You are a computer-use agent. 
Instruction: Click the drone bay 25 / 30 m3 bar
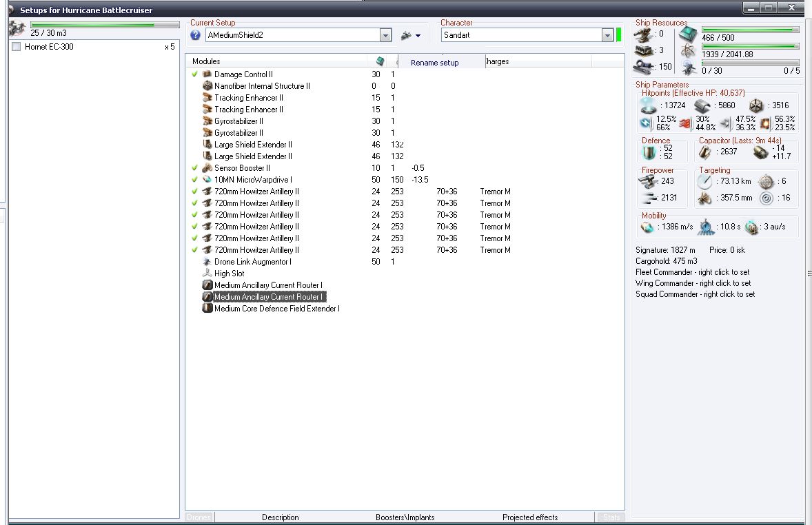(105, 24)
